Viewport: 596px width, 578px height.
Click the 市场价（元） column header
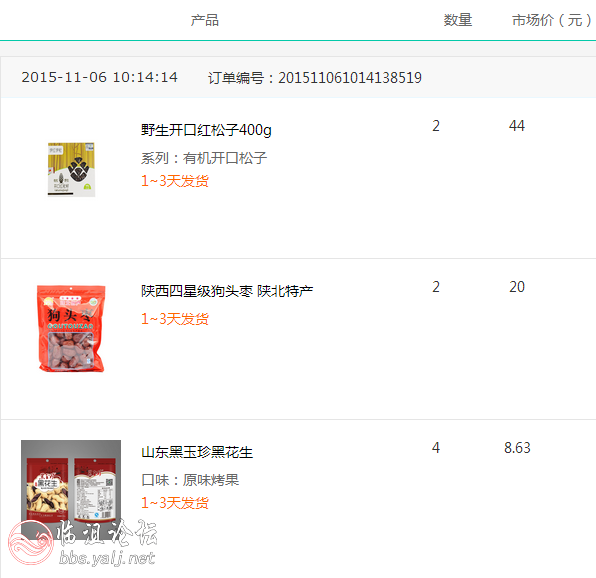coord(552,20)
